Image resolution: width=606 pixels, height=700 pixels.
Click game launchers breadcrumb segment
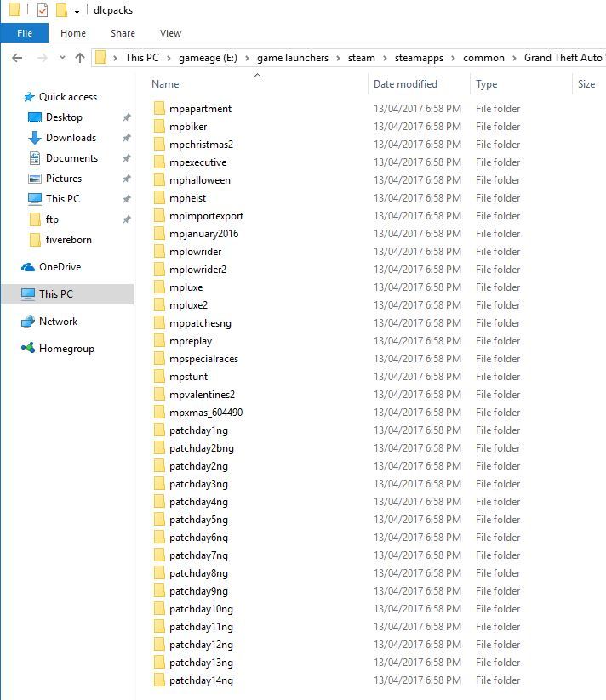pos(293,58)
